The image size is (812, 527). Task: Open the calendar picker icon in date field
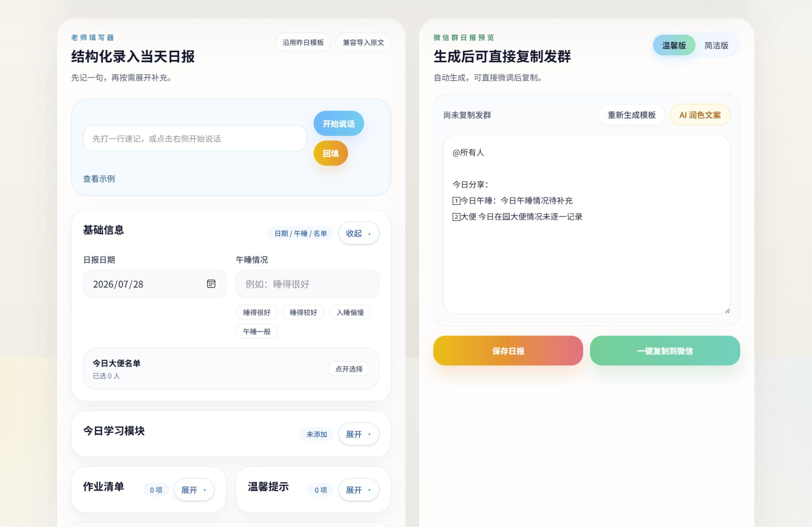211,284
